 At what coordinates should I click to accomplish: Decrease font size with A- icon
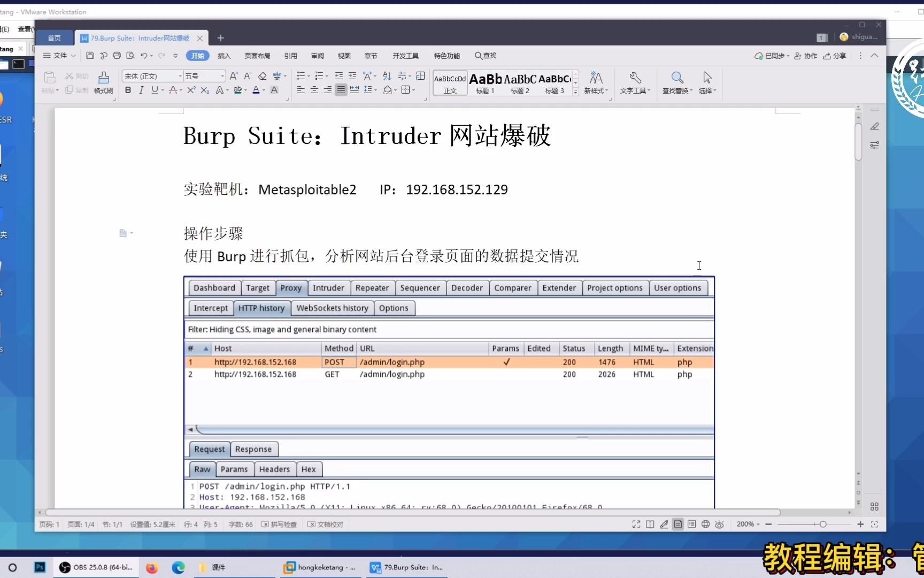pyautogui.click(x=248, y=76)
